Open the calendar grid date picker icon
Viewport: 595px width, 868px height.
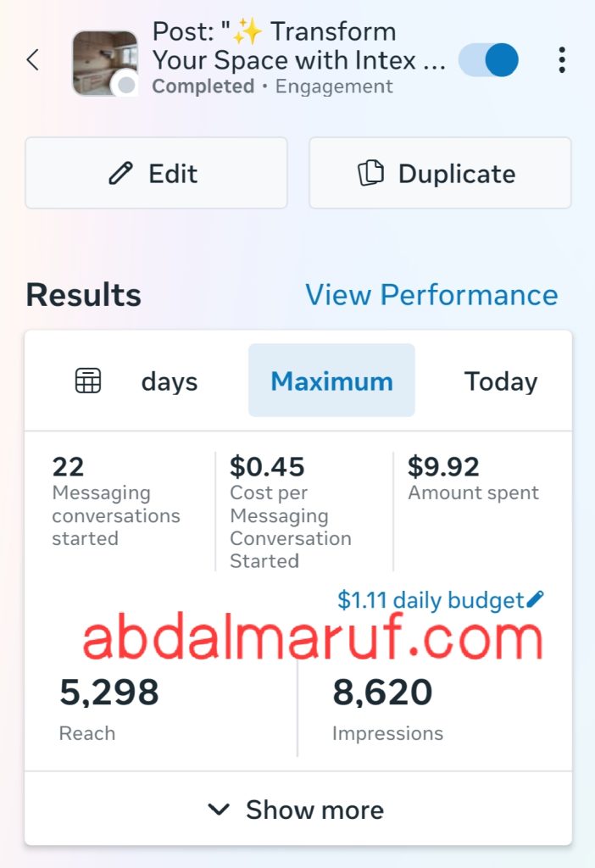point(88,381)
